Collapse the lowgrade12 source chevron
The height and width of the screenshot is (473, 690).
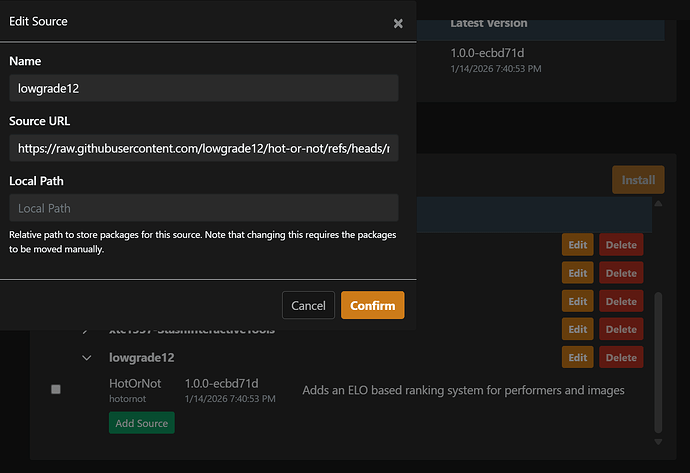point(86,357)
